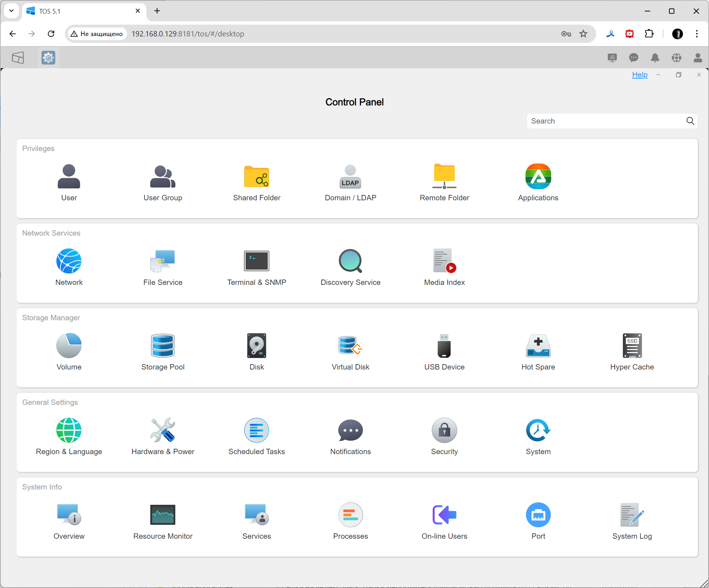Open the user account menu icon
This screenshot has height=588, width=709.
[698, 58]
